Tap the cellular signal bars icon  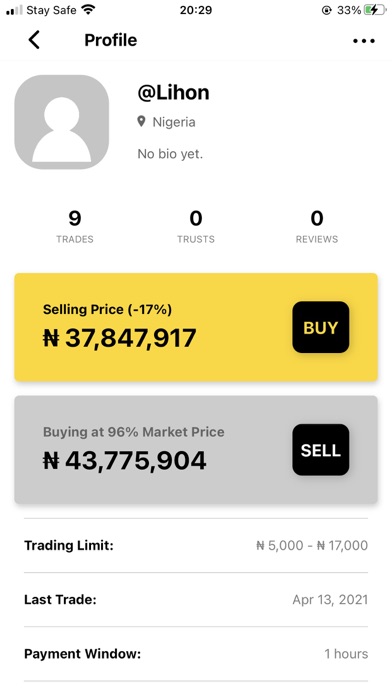tap(14, 10)
